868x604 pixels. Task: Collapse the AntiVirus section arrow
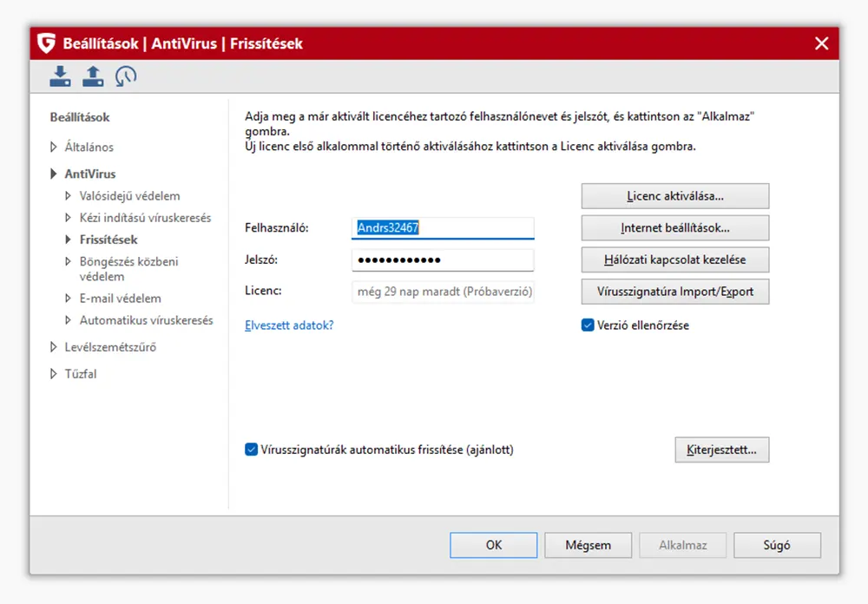54,174
